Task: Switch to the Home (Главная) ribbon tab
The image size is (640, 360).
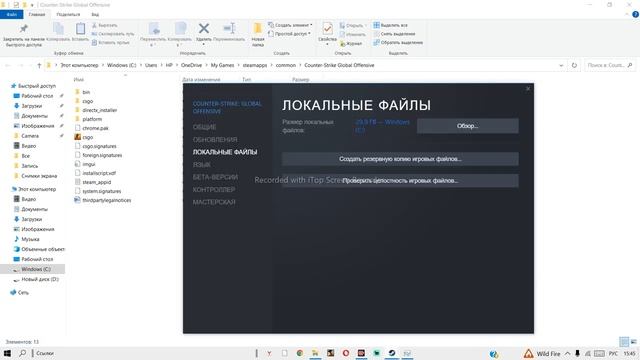Action: pos(37,15)
